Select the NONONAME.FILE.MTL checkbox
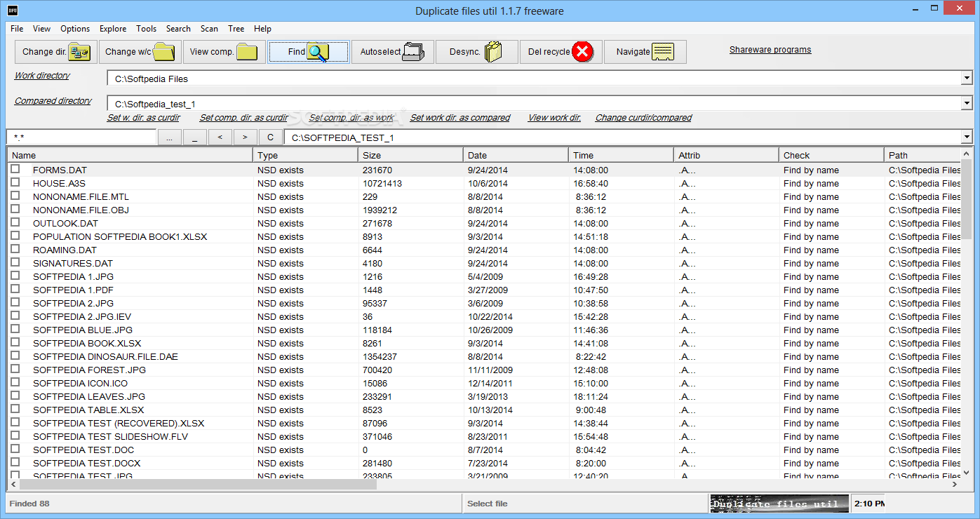Screen dimensions: 980x519 15,196
